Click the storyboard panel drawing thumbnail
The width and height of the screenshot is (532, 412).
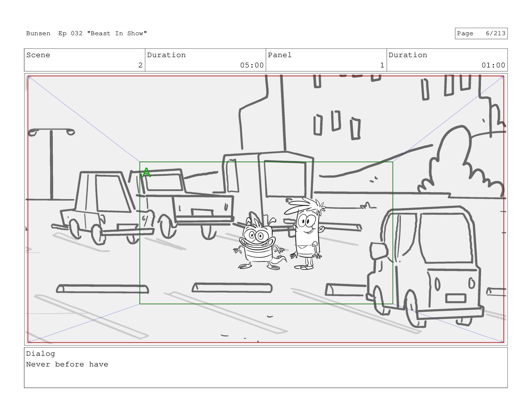pos(266,209)
